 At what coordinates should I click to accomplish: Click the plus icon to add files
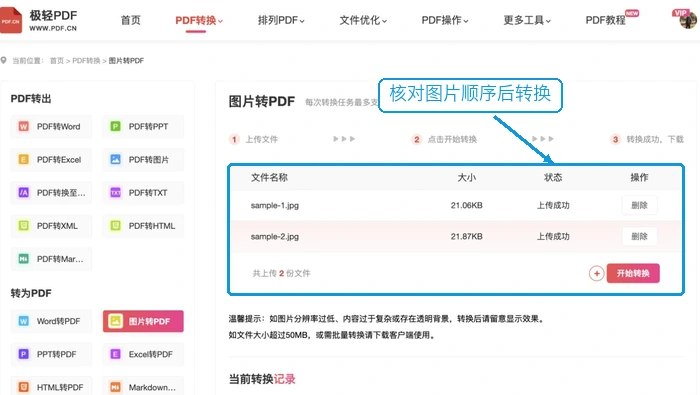[596, 273]
